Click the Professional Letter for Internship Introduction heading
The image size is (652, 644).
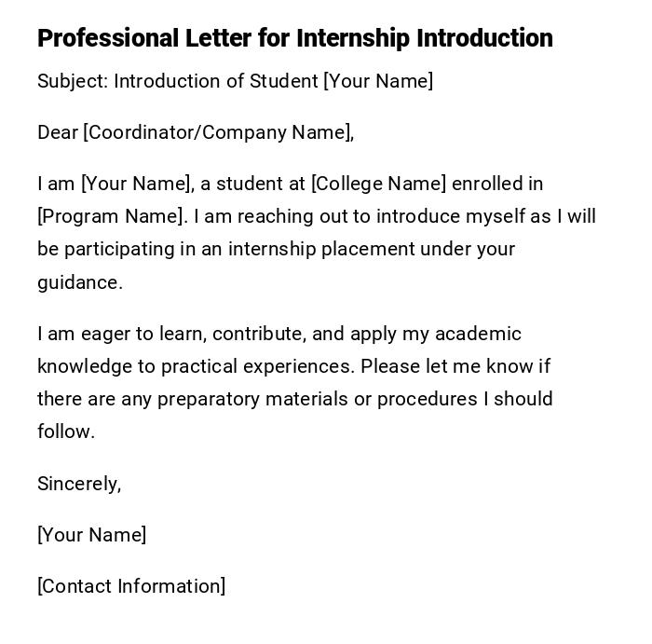click(294, 38)
